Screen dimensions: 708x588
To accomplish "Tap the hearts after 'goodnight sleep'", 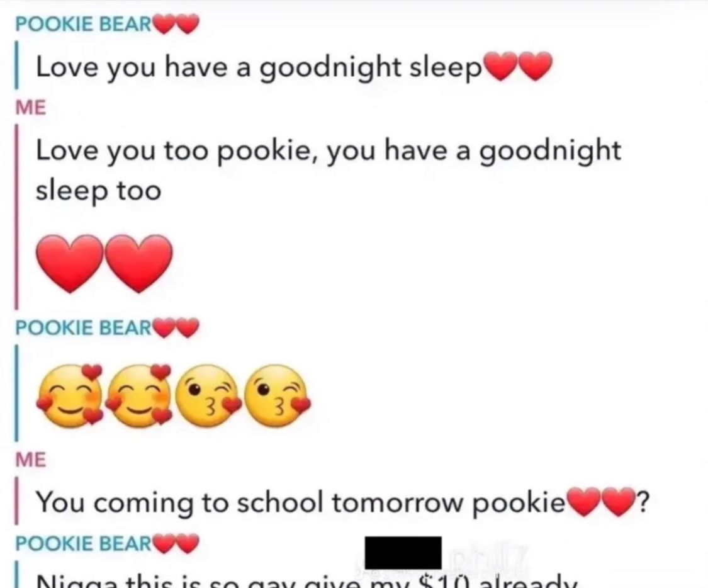I will (517, 66).
